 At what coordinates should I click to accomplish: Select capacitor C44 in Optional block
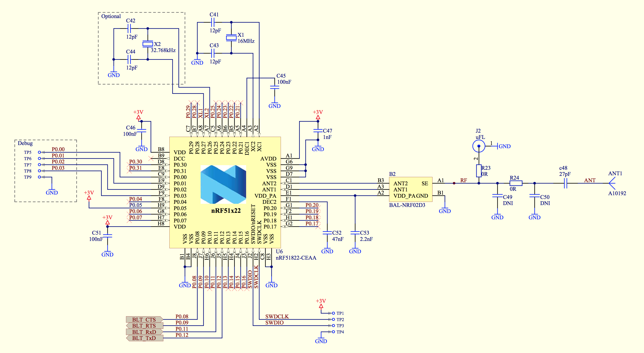(x=129, y=59)
